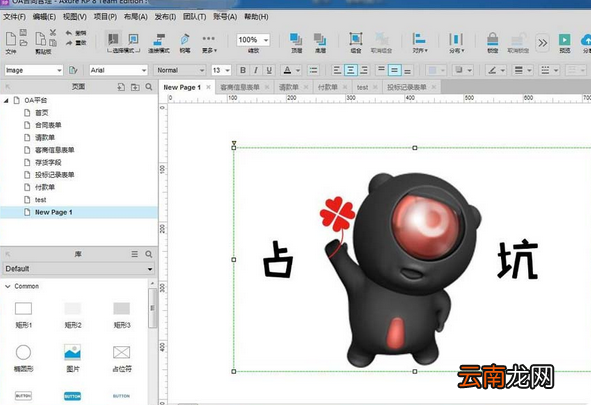Toggle bullet list formatting
Viewport: 591px width, 405px height.
tap(313, 70)
